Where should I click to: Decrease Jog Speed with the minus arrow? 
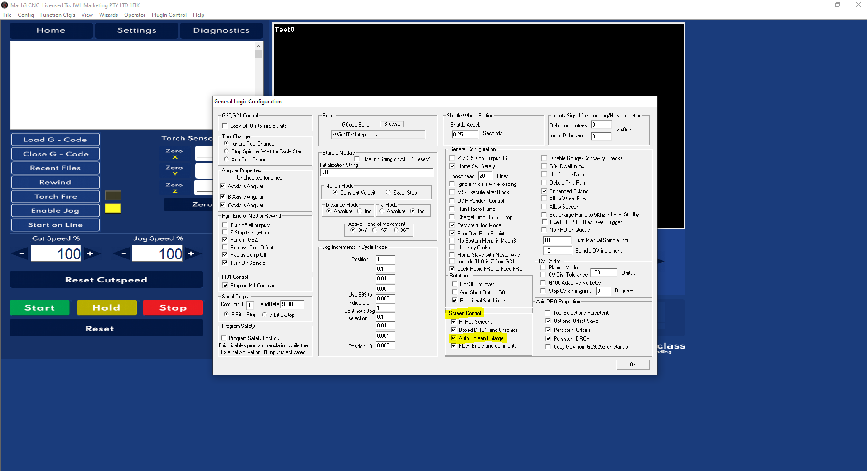123,253
